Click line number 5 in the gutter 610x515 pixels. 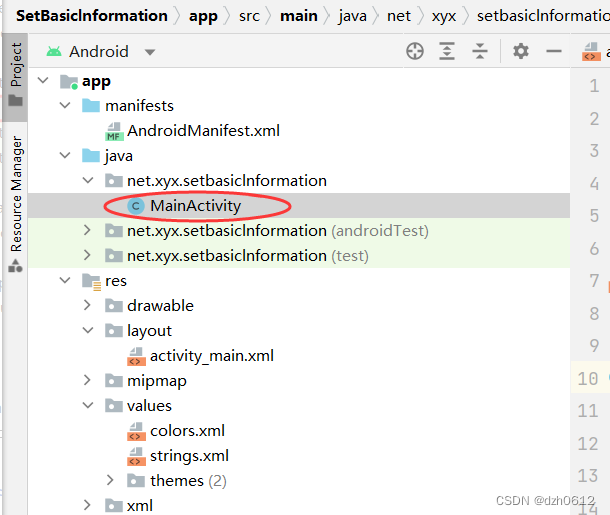point(594,215)
